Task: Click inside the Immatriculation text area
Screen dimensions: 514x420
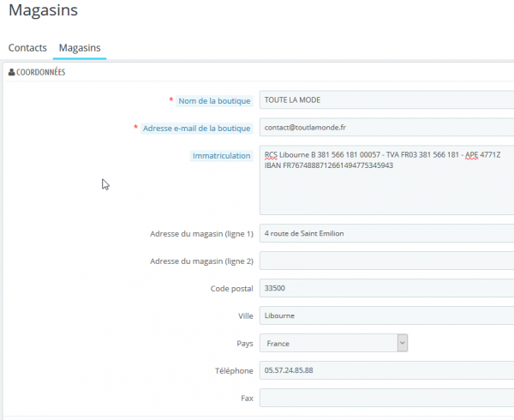Action: (x=387, y=180)
